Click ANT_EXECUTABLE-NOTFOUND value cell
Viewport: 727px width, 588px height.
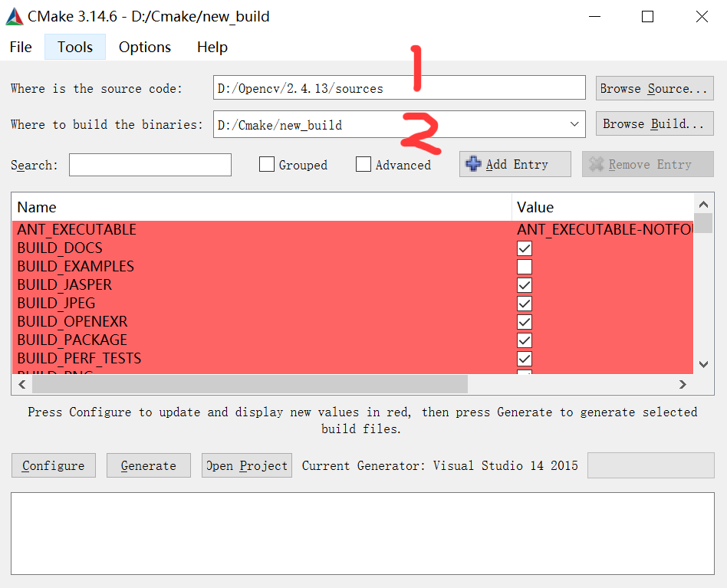pyautogui.click(x=604, y=229)
